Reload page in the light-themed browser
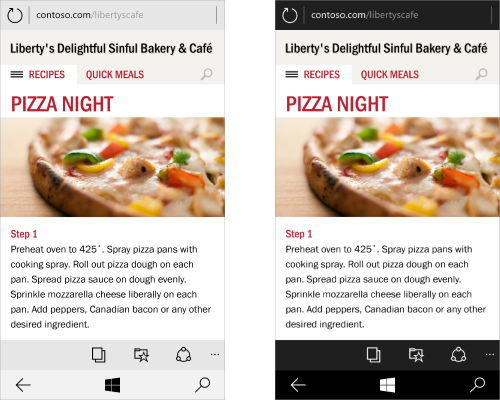This screenshot has height=400, width=500. (x=15, y=15)
